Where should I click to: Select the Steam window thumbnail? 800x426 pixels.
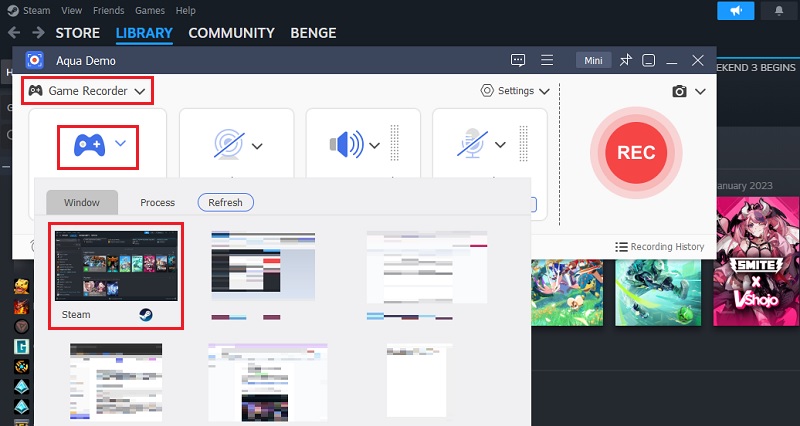116,265
